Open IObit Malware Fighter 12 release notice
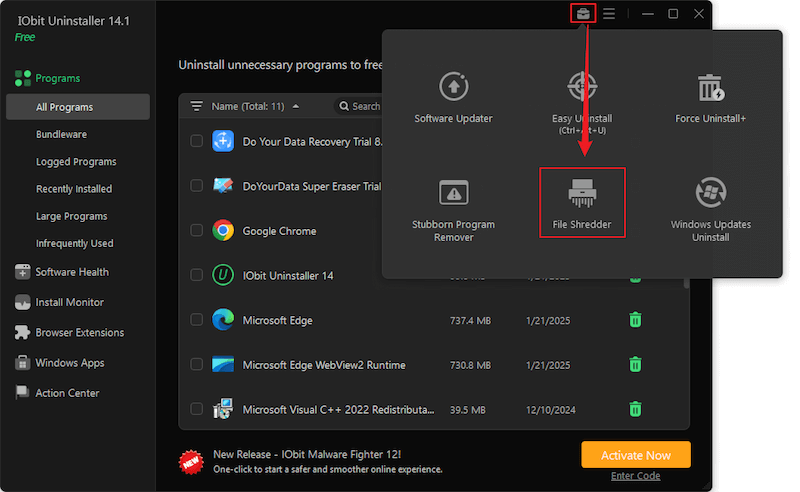The image size is (800, 492). (x=328, y=461)
